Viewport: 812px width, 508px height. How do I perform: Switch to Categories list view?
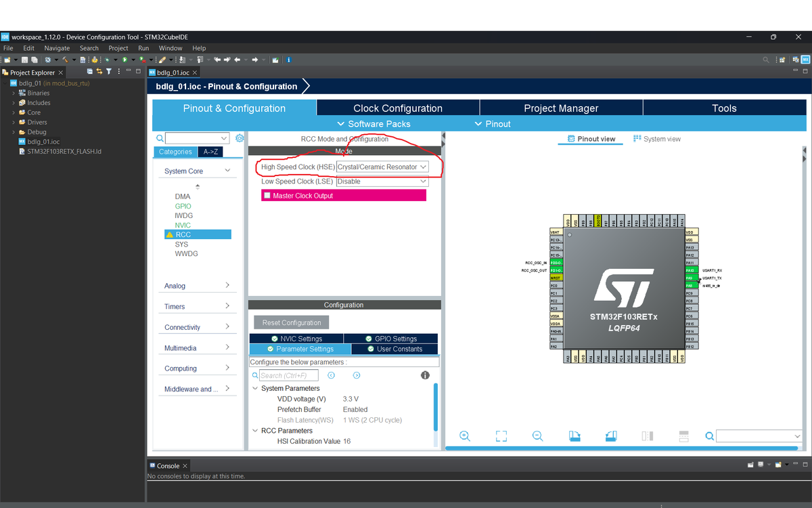pos(175,152)
